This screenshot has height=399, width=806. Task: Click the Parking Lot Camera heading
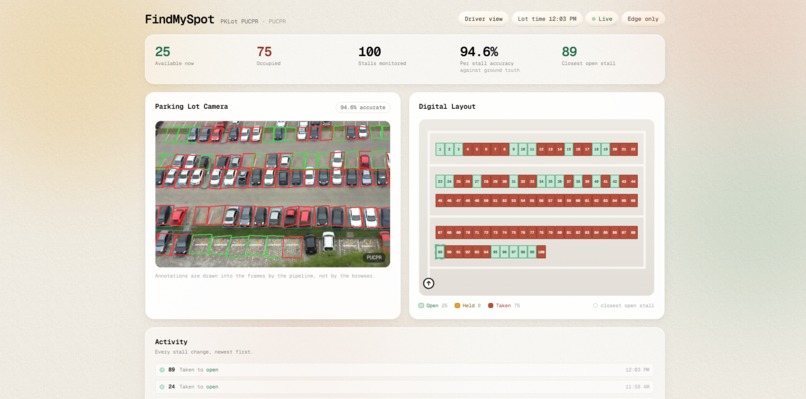191,106
